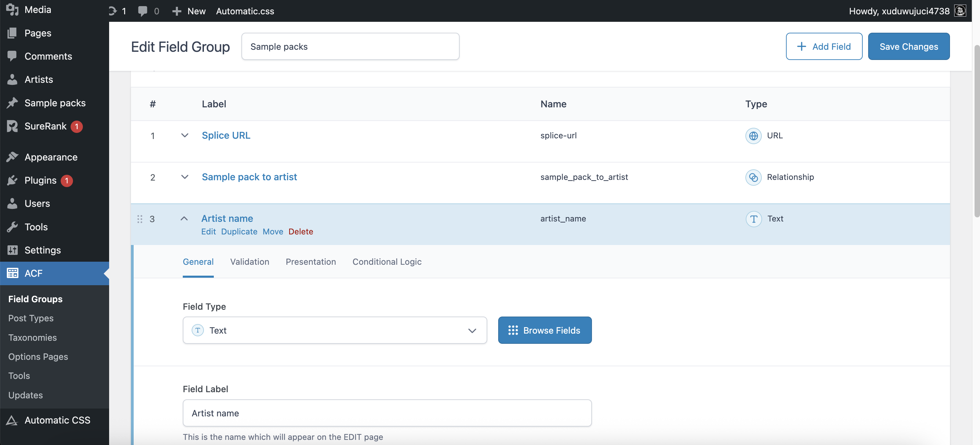
Task: Click the URL field type globe icon
Action: tap(753, 136)
